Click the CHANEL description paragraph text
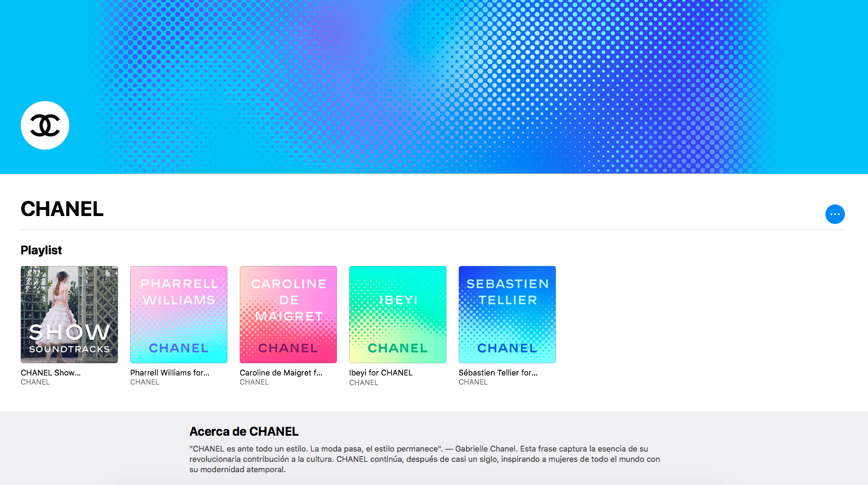 tap(425, 459)
